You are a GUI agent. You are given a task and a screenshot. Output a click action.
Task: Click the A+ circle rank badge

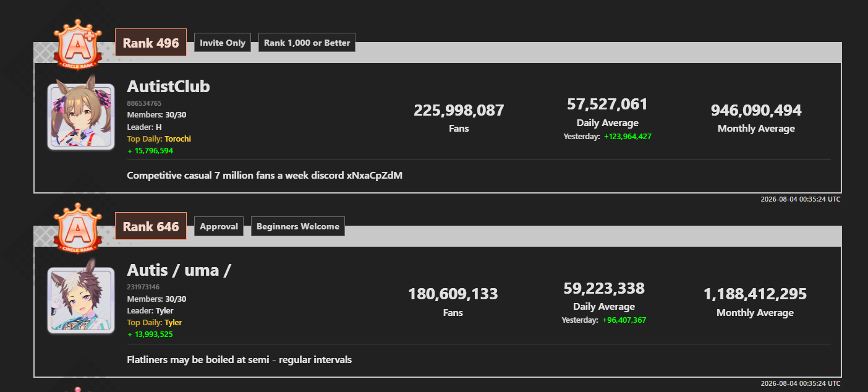click(x=78, y=44)
